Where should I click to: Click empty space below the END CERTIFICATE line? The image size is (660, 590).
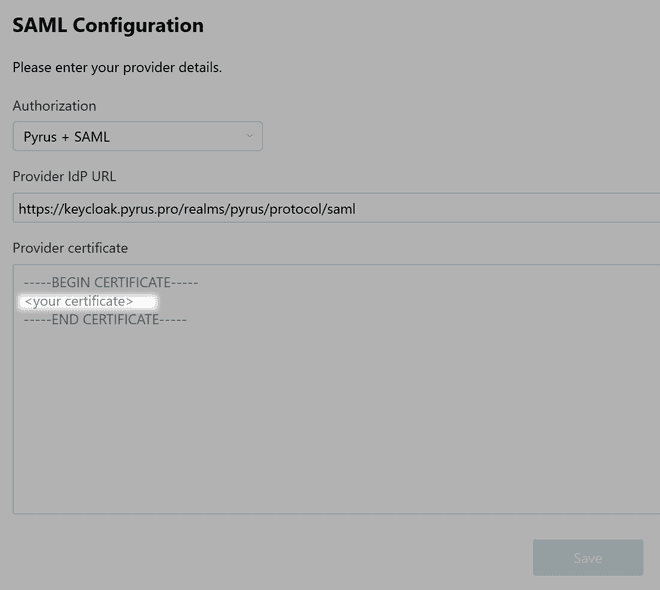click(x=300, y=420)
